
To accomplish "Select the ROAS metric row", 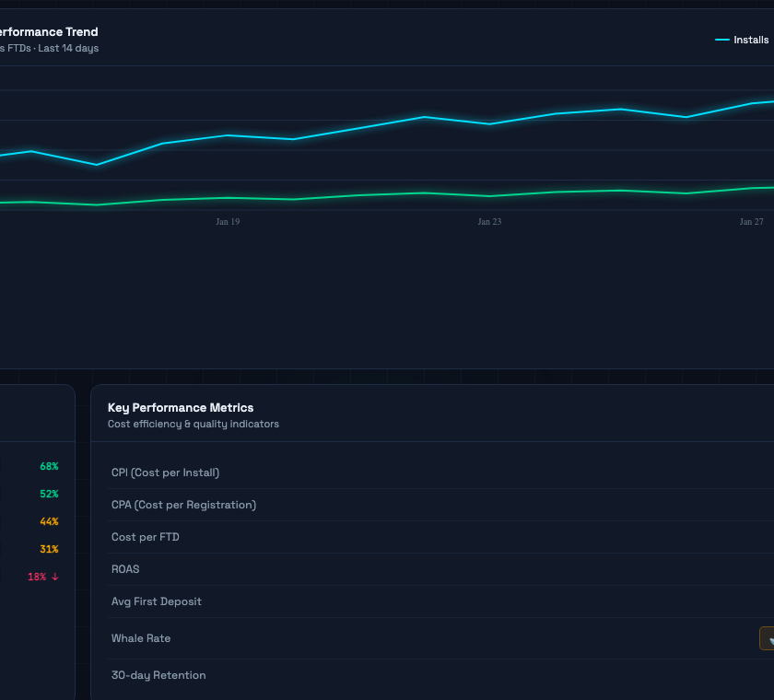I will click(124, 568).
